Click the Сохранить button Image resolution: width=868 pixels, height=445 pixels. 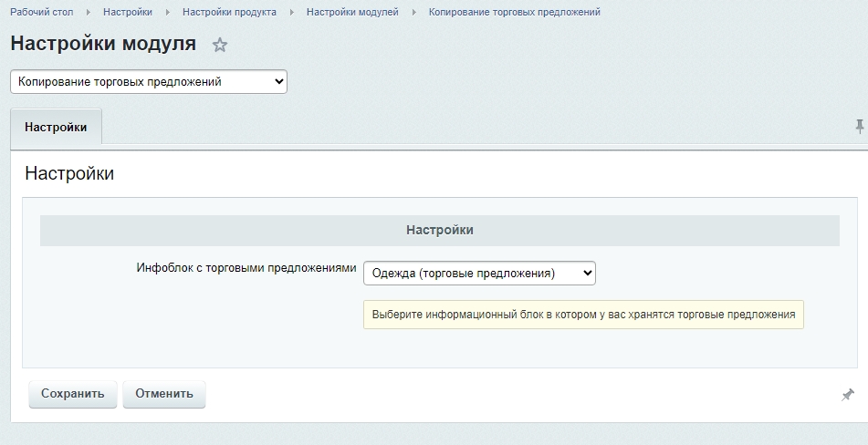coord(72,394)
